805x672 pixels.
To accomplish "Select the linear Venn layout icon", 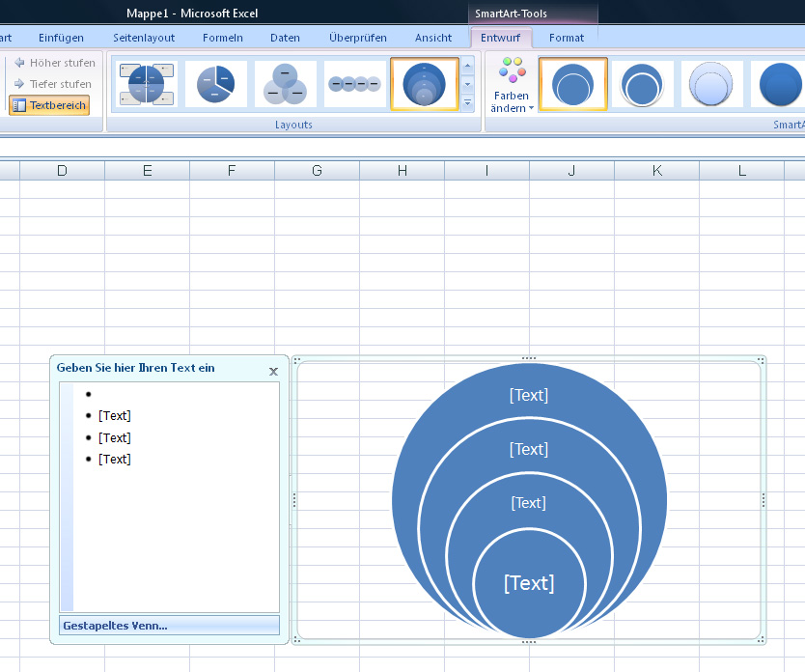I will (354, 84).
